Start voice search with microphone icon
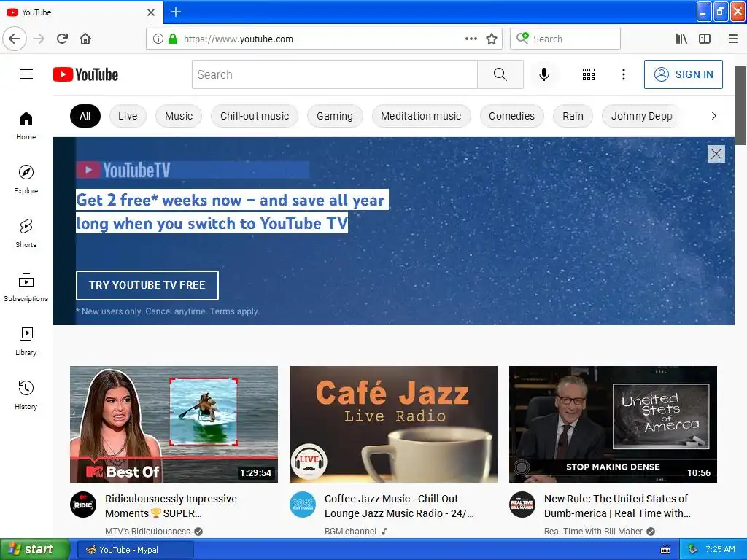 point(544,74)
